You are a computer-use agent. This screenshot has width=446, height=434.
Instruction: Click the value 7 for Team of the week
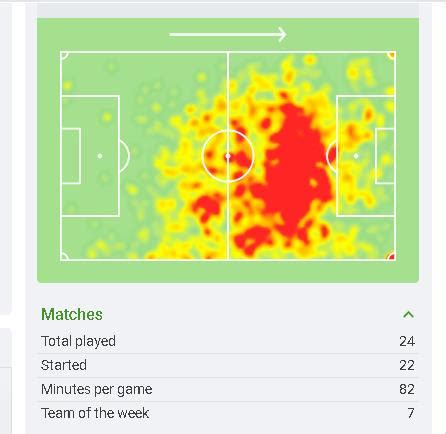411,413
